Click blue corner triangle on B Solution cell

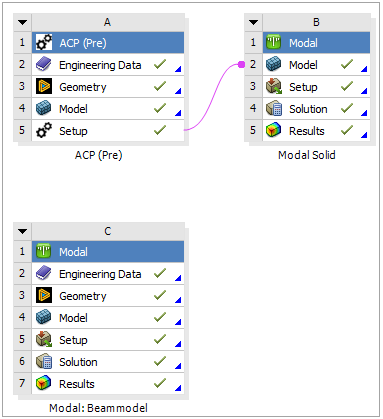364,113
